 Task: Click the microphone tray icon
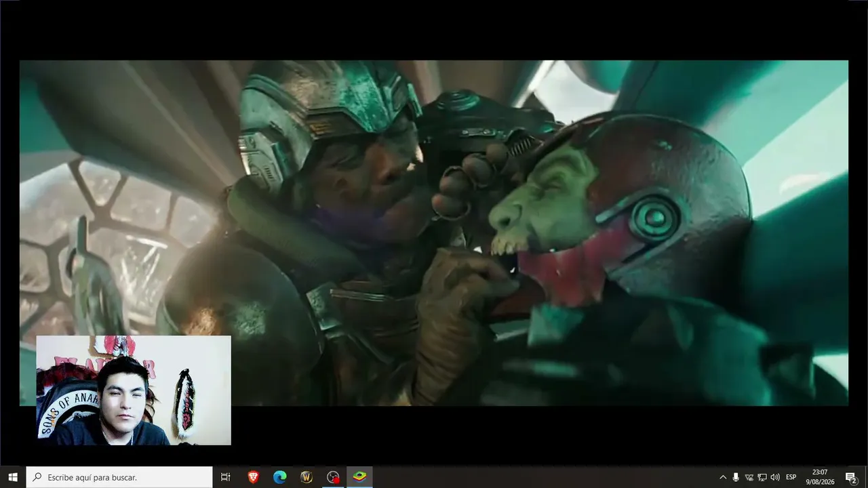736,477
